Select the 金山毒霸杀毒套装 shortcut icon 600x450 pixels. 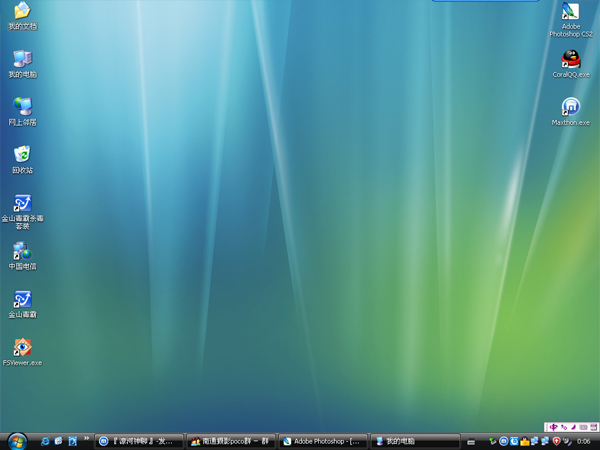pos(22,203)
